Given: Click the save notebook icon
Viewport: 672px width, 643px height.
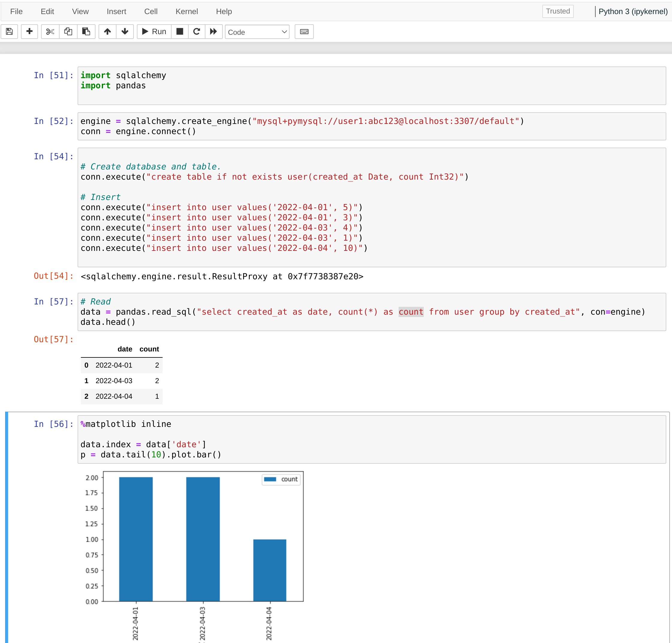Looking at the screenshot, I should point(9,31).
